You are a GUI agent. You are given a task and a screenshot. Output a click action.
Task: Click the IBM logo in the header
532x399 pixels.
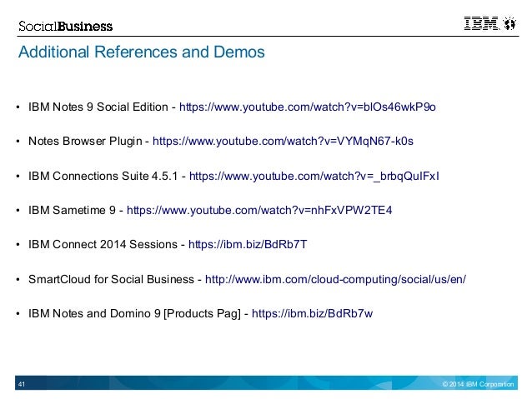(482, 23)
